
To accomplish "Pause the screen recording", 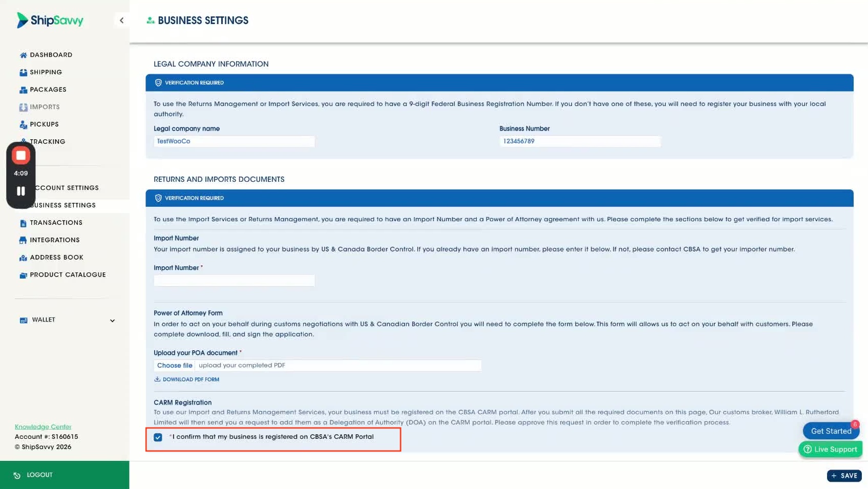I will [21, 191].
